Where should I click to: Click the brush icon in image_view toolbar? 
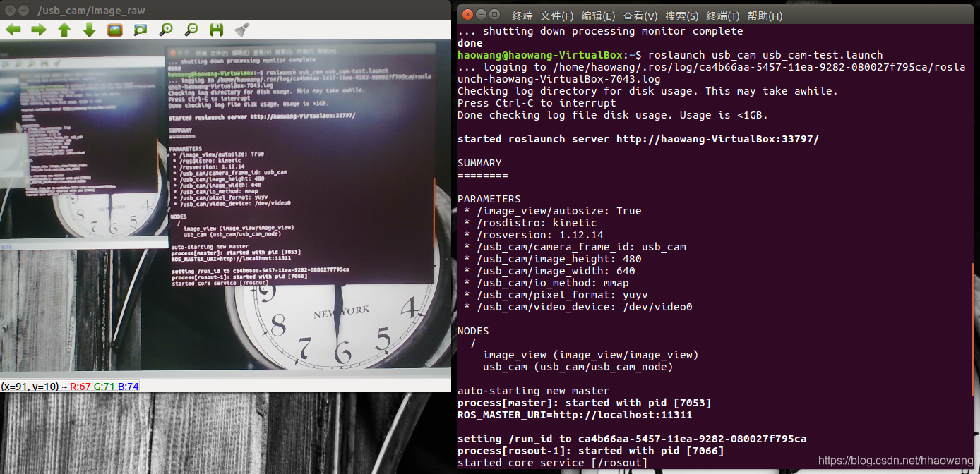242,30
